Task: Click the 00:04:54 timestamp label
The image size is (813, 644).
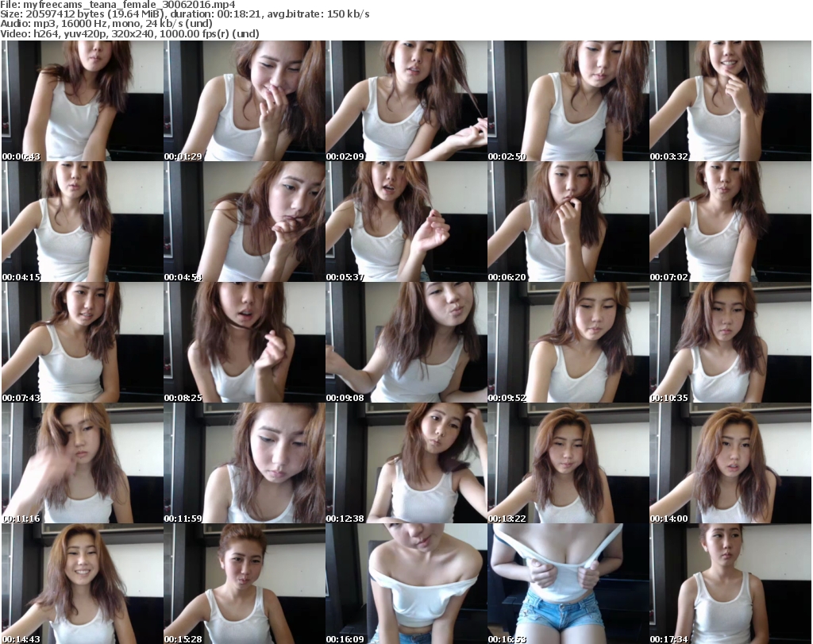Action: click(183, 277)
